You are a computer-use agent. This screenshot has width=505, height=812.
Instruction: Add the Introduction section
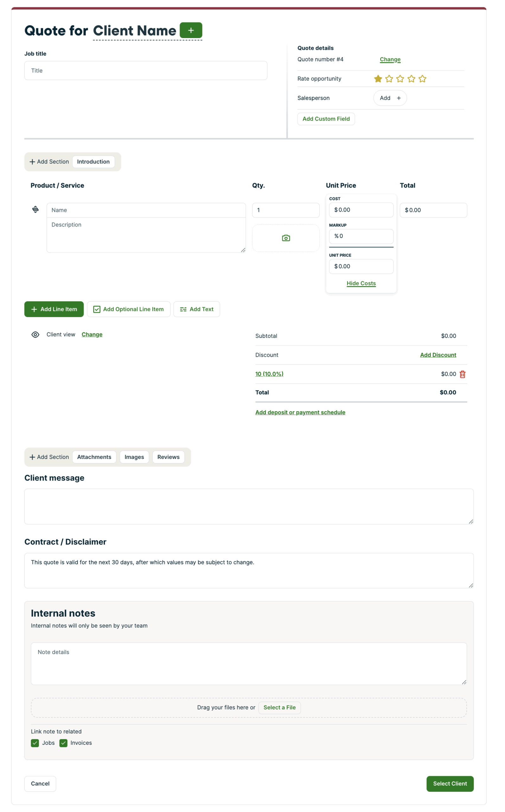tap(93, 162)
